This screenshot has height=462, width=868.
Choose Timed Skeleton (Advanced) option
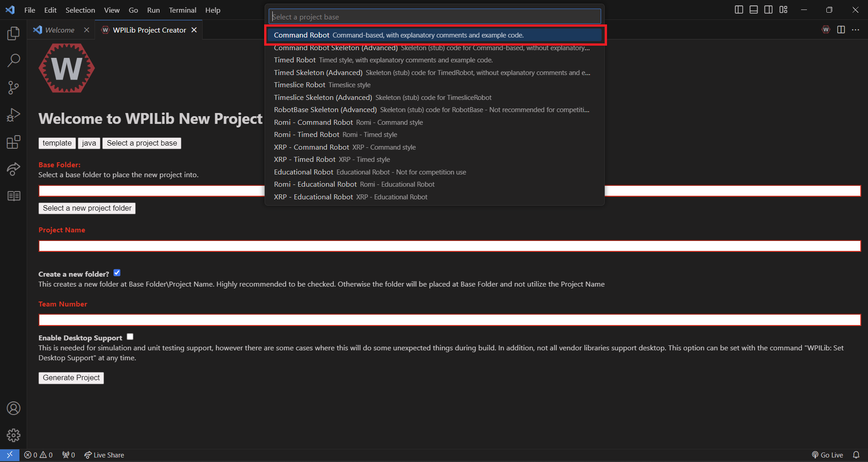tap(435, 73)
